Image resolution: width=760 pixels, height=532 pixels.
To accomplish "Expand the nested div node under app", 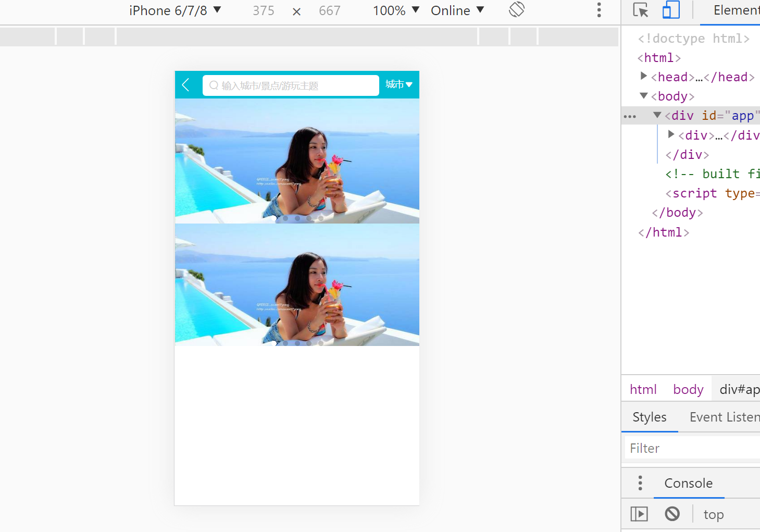I will pyautogui.click(x=671, y=134).
